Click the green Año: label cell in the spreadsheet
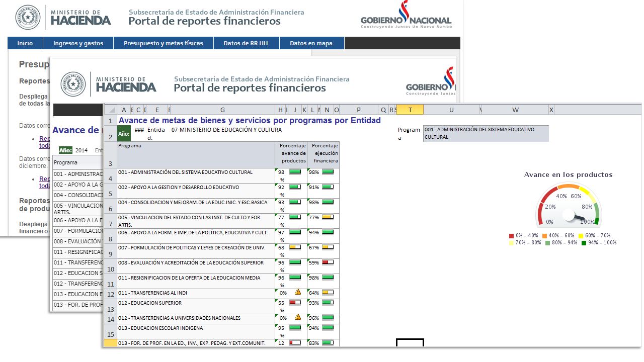The height and width of the screenshot is (362, 644). tap(124, 134)
